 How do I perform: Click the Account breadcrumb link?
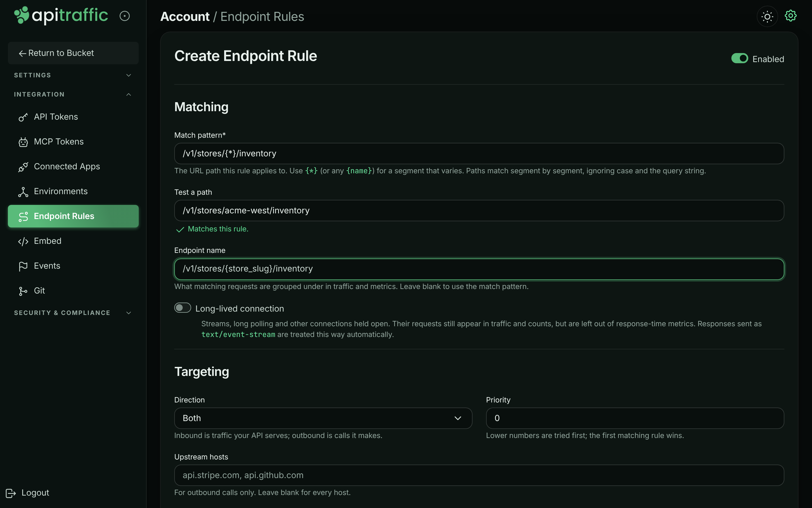coord(185,16)
